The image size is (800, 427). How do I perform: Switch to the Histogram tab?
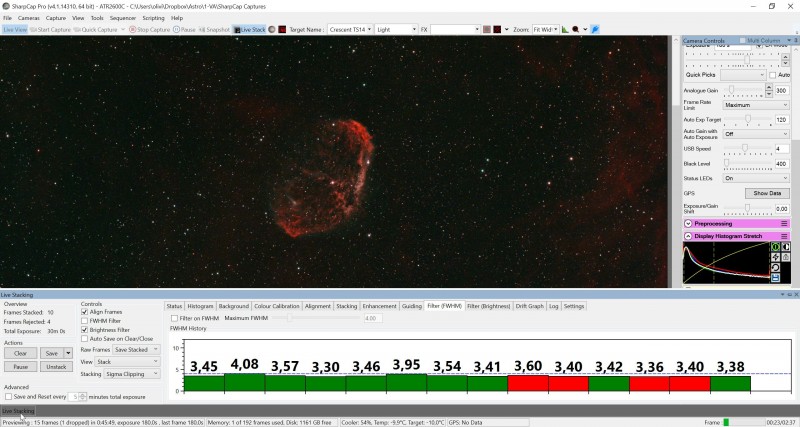coord(200,306)
